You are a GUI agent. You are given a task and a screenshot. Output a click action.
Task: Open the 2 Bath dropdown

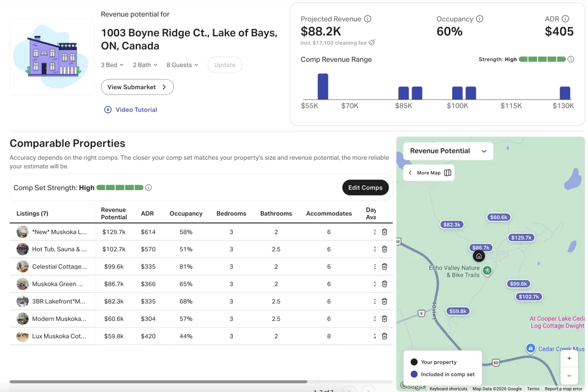pyautogui.click(x=145, y=65)
